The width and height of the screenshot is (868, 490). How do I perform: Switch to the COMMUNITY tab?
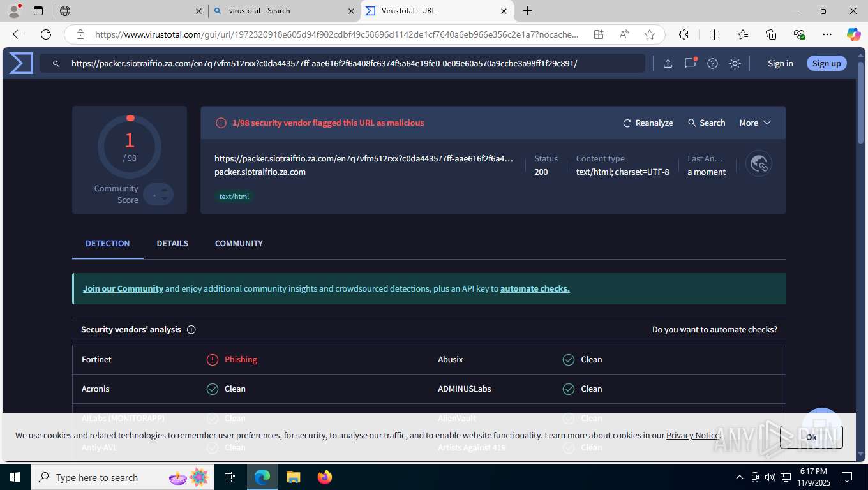point(239,243)
